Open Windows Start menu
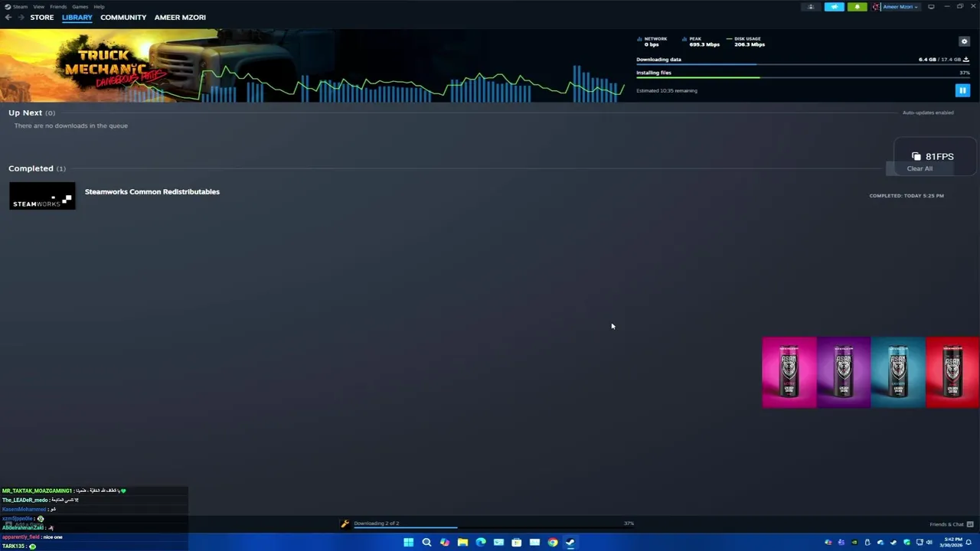This screenshot has width=980, height=551. [408, 543]
